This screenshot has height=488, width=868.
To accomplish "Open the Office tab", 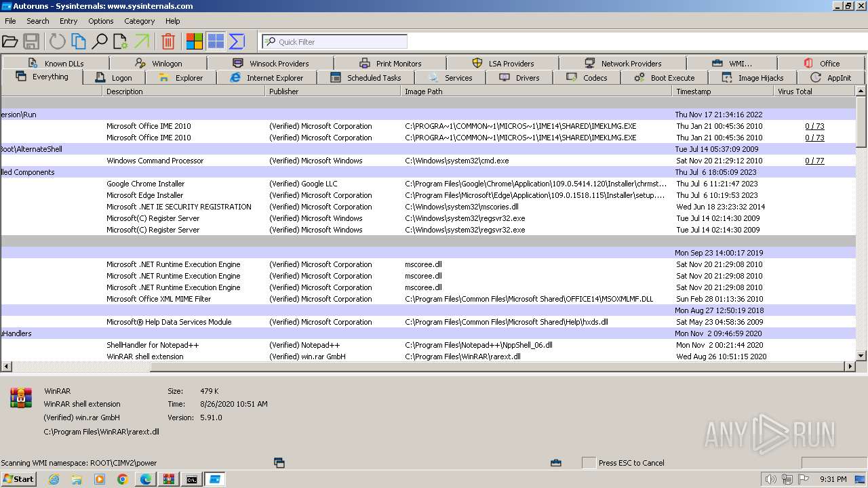I will point(822,63).
